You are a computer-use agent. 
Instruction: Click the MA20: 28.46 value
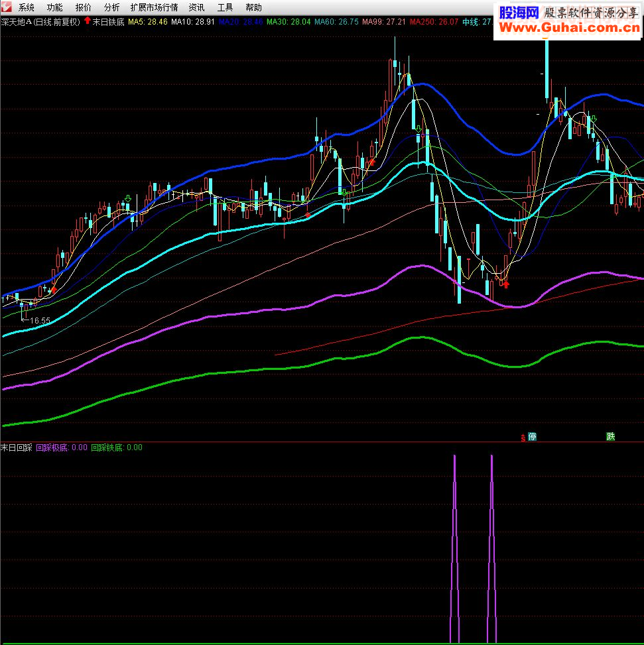click(241, 22)
